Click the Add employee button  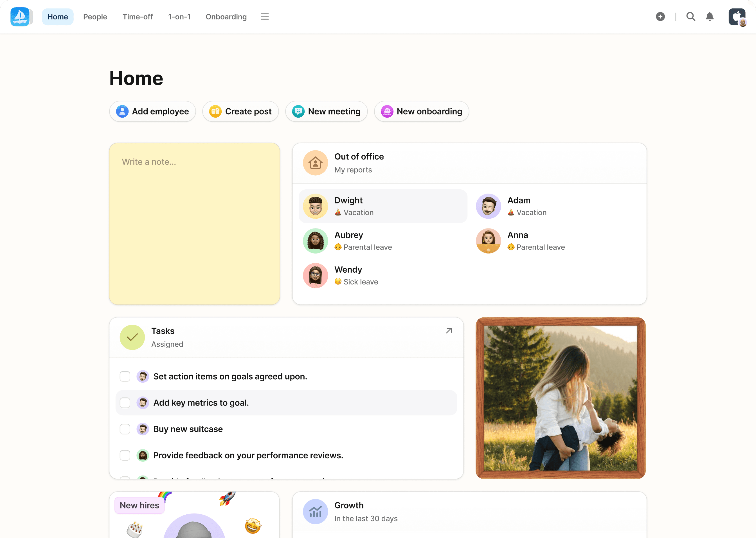point(152,111)
